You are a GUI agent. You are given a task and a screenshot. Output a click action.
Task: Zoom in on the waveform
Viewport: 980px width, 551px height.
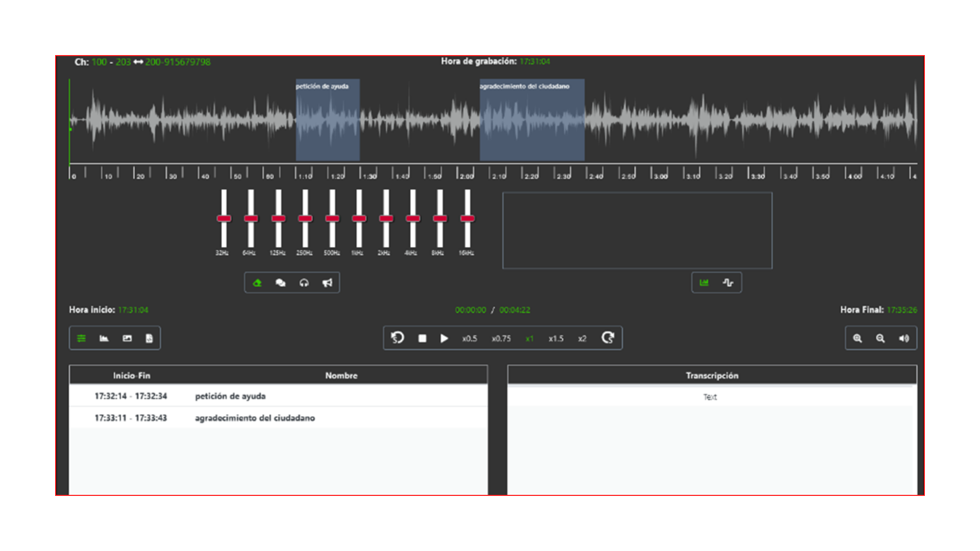857,338
